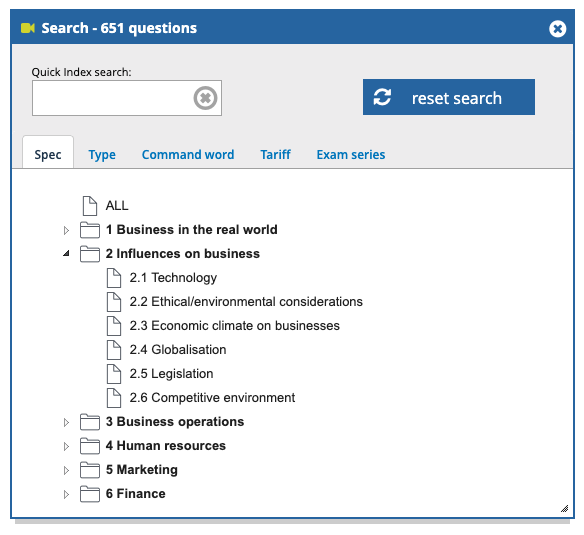The width and height of the screenshot is (584, 535).
Task: Click inside the Quick Index search field
Action: pos(112,98)
